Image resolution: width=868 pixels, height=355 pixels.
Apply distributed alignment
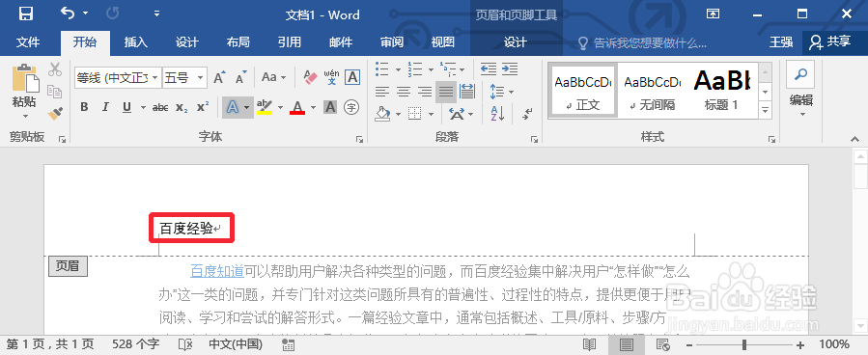click(x=467, y=92)
